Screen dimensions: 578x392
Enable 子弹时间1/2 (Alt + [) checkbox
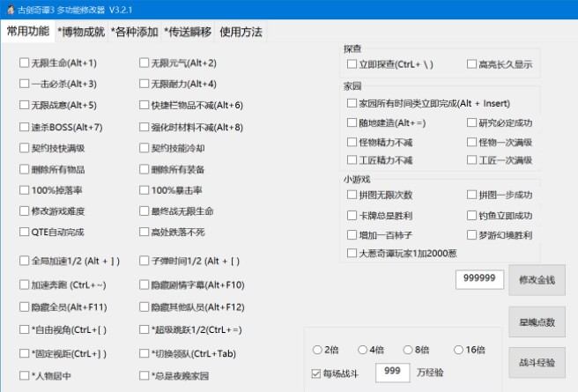[144, 261]
